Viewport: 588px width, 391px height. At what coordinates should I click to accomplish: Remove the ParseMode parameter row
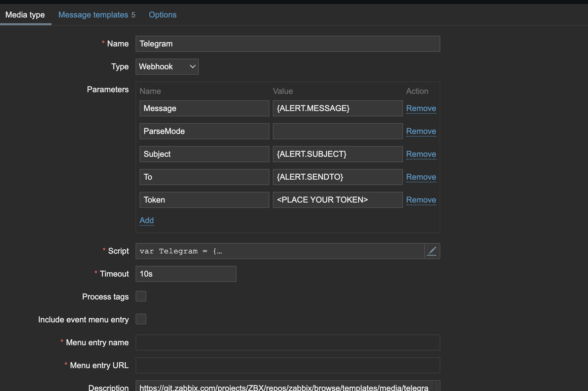coord(421,131)
